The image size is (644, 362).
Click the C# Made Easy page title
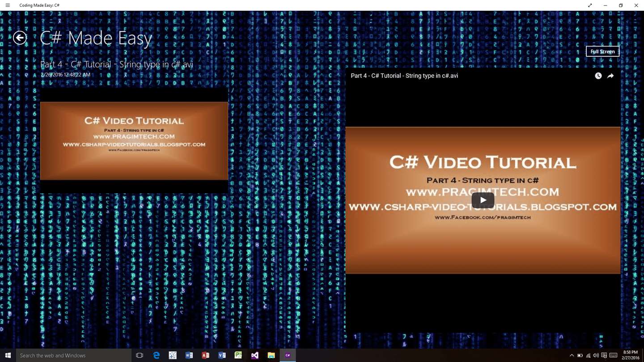[x=96, y=38]
